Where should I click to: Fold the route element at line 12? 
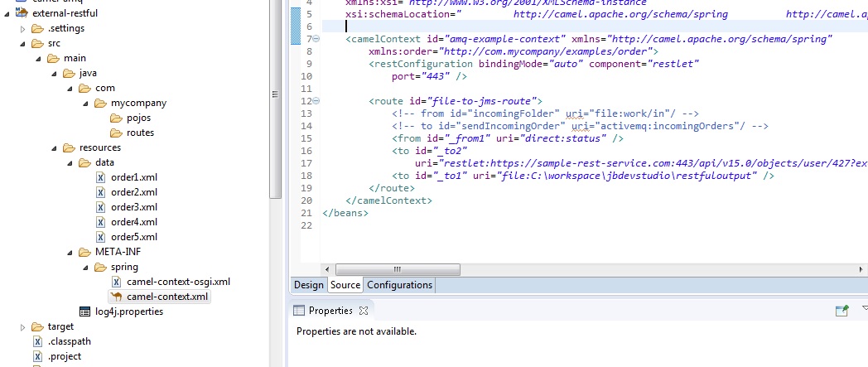(x=316, y=101)
